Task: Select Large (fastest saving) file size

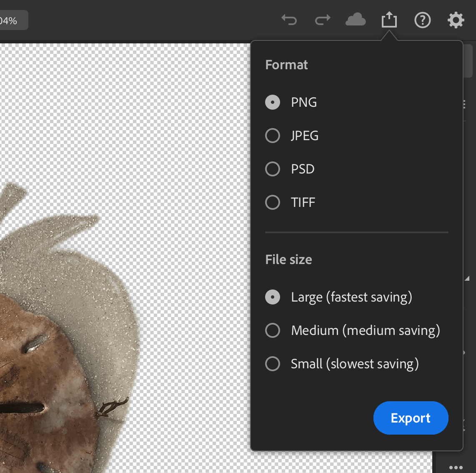Action: [x=273, y=297]
